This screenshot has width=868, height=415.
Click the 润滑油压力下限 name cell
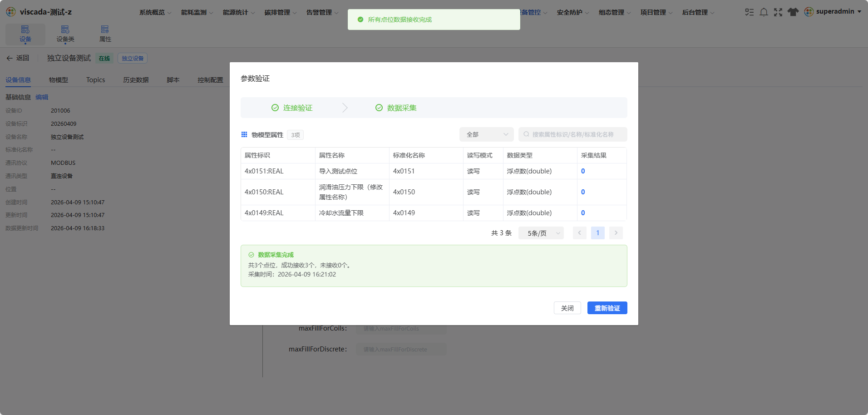[352, 192]
